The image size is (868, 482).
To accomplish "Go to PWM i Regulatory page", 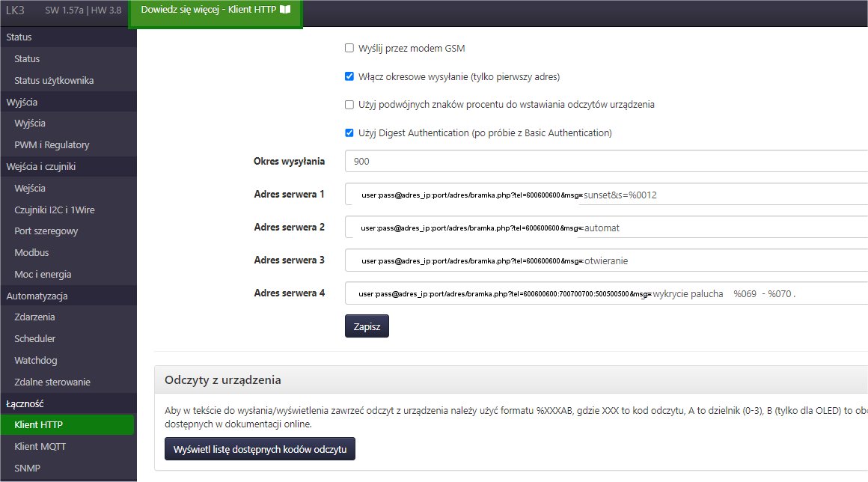I will point(52,145).
